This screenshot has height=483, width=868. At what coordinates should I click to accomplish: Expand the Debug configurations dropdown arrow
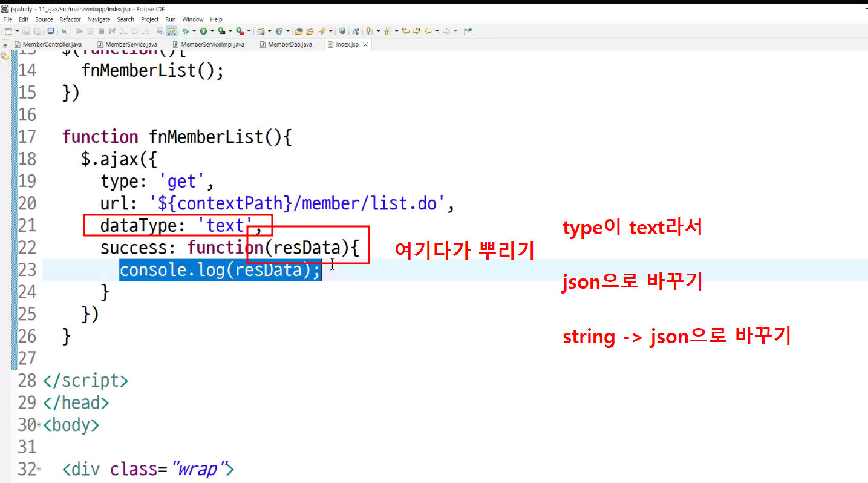[x=194, y=31]
